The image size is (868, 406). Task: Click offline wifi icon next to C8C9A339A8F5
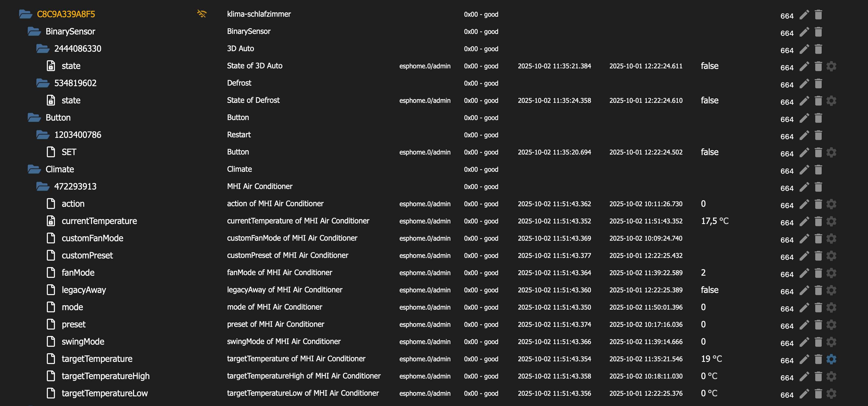pos(201,14)
